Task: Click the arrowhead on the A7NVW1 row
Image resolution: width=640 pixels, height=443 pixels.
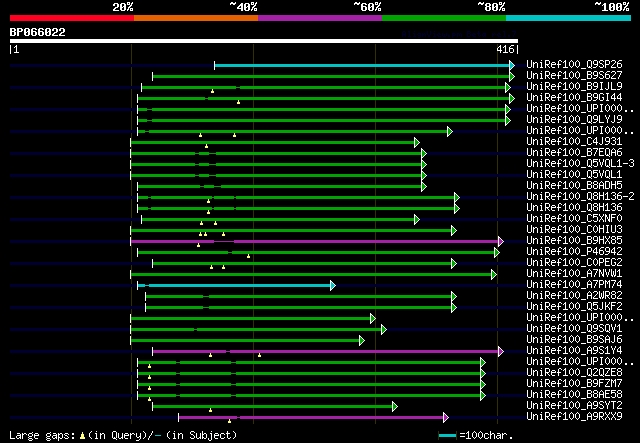Action: [x=494, y=275]
